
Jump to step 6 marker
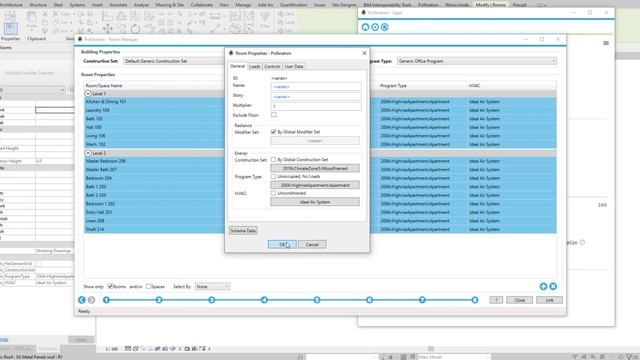point(369,300)
